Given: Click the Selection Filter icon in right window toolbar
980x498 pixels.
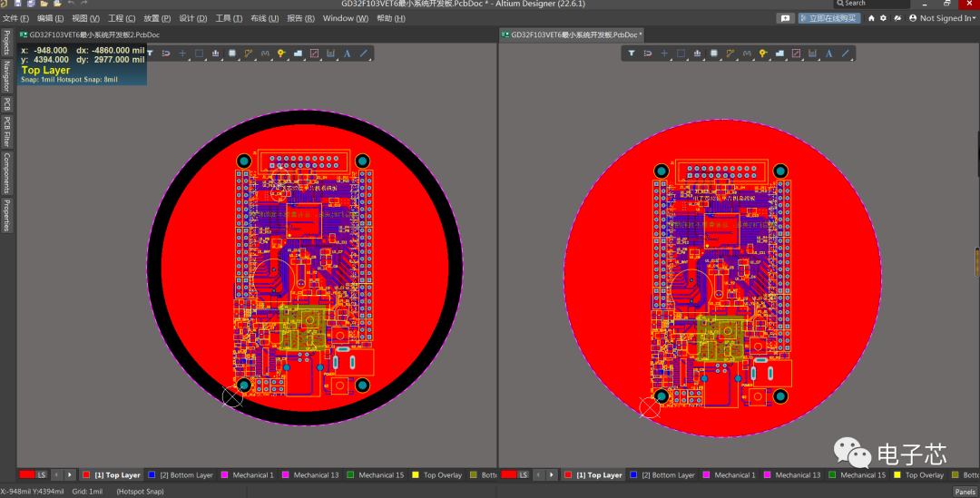Looking at the screenshot, I should coord(632,54).
